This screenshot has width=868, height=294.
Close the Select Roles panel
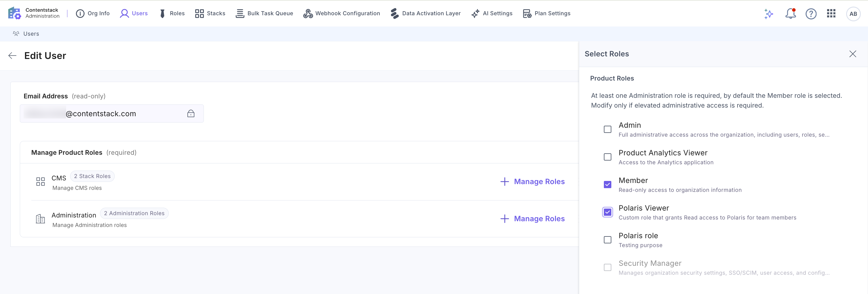click(x=852, y=54)
